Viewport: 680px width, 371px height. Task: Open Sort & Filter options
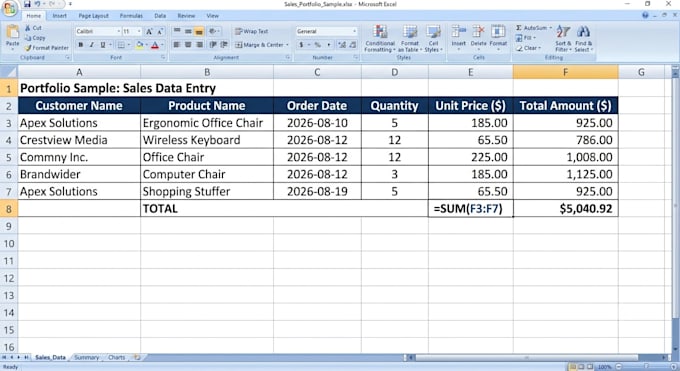click(563, 39)
